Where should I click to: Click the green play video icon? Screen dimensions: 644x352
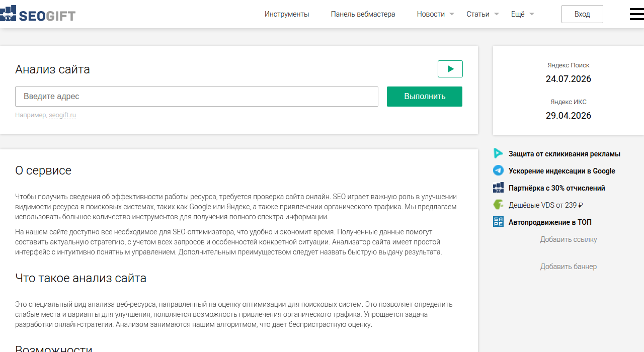(450, 69)
